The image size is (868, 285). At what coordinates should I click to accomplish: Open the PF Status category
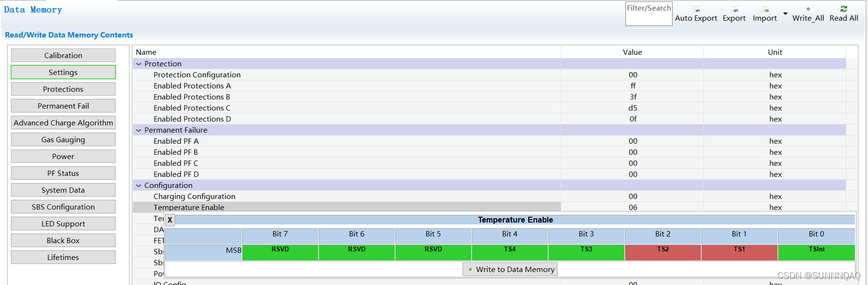(63, 173)
